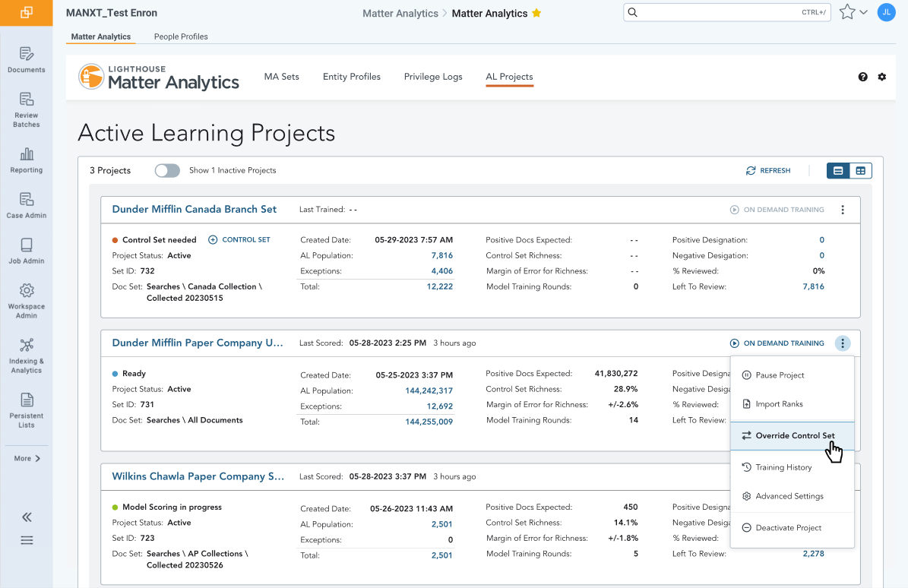Open the JL user avatar menu
Screen dimensions: 908x588
coord(886,12)
